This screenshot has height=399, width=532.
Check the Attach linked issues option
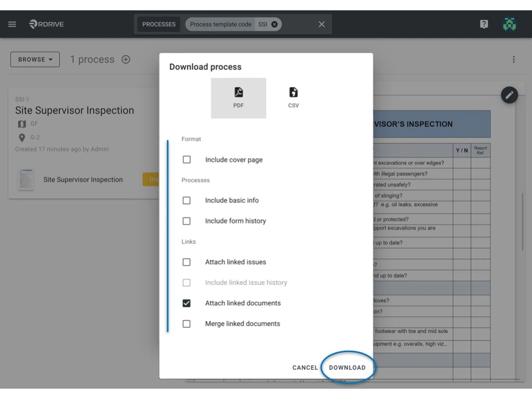[x=187, y=262]
